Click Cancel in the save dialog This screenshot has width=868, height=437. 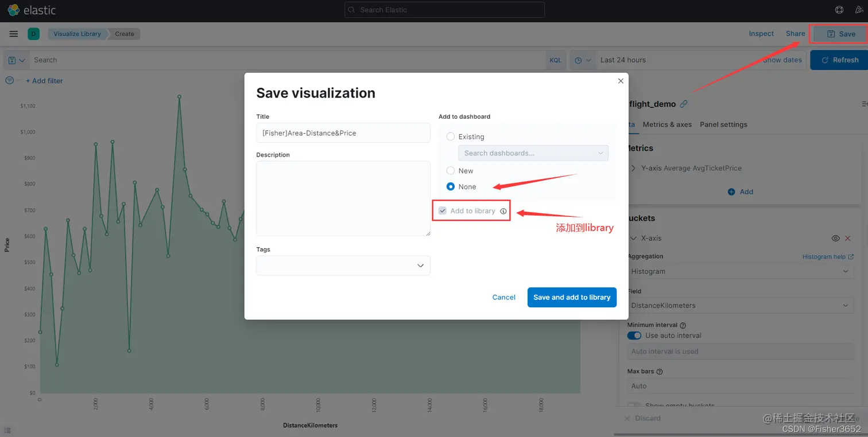pos(504,297)
